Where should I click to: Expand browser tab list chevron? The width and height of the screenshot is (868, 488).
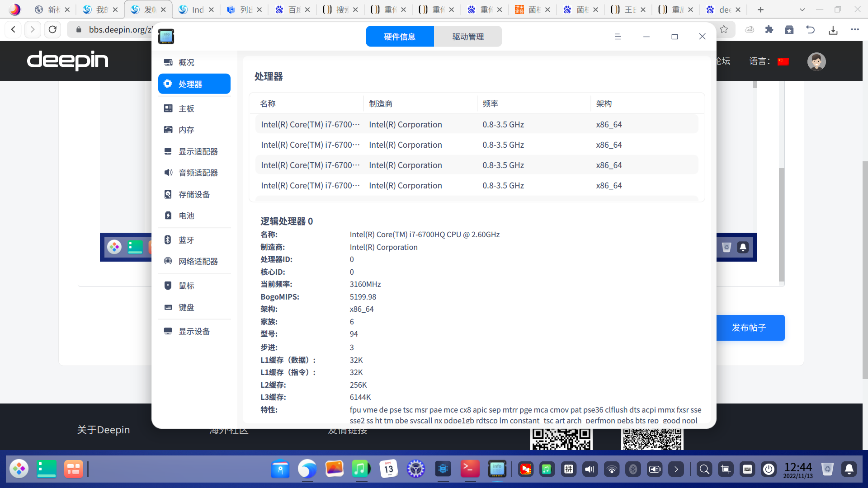click(x=802, y=9)
